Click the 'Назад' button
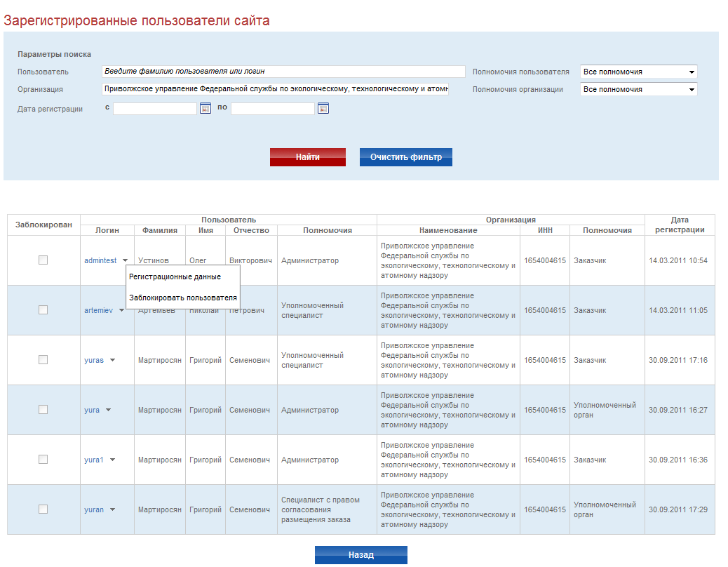Screen dimensions: 728x567 (361, 555)
